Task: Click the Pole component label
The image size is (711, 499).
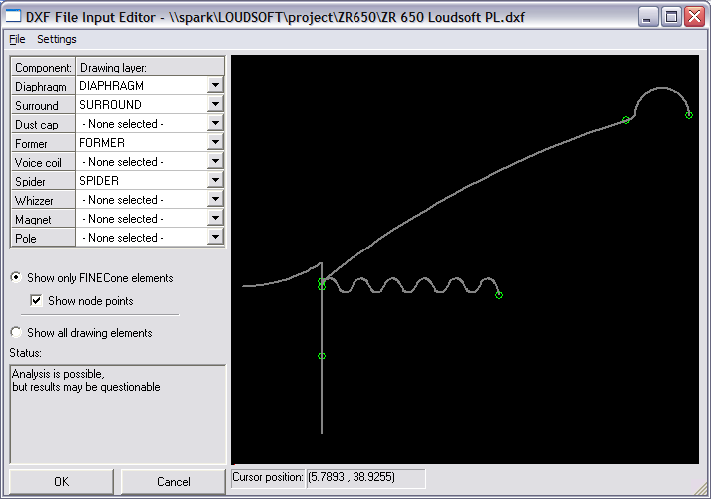Action: tap(43, 238)
